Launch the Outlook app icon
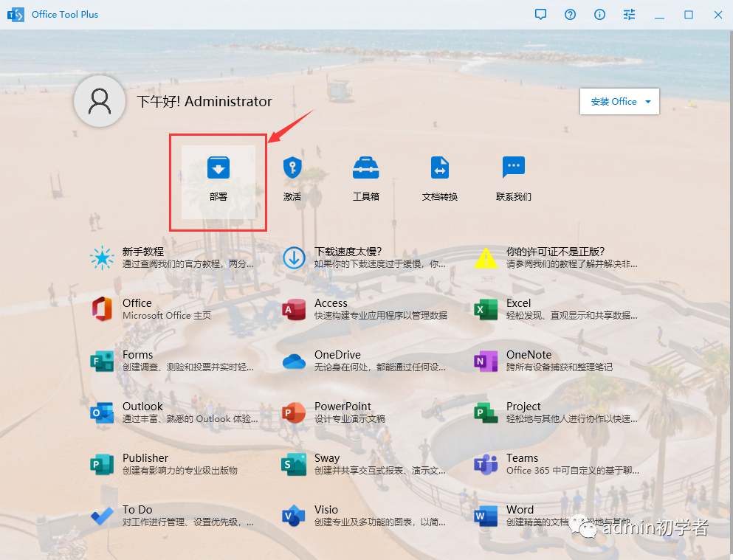 coord(102,413)
